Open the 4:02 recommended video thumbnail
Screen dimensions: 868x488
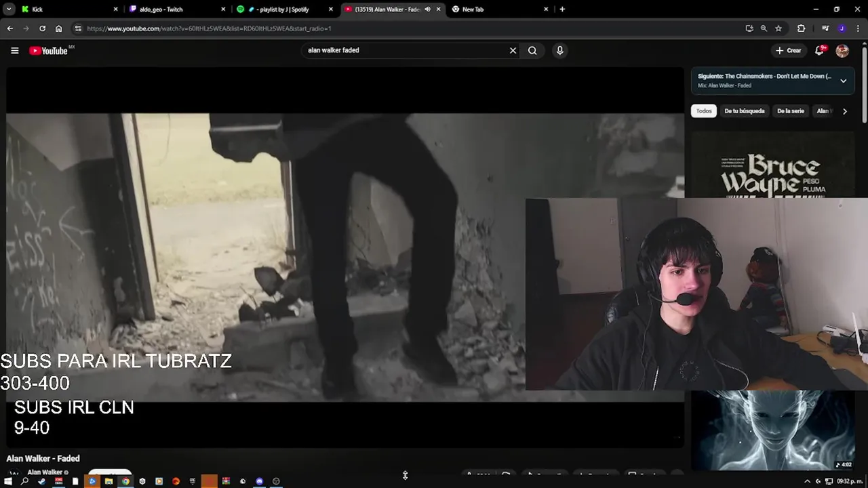click(773, 430)
